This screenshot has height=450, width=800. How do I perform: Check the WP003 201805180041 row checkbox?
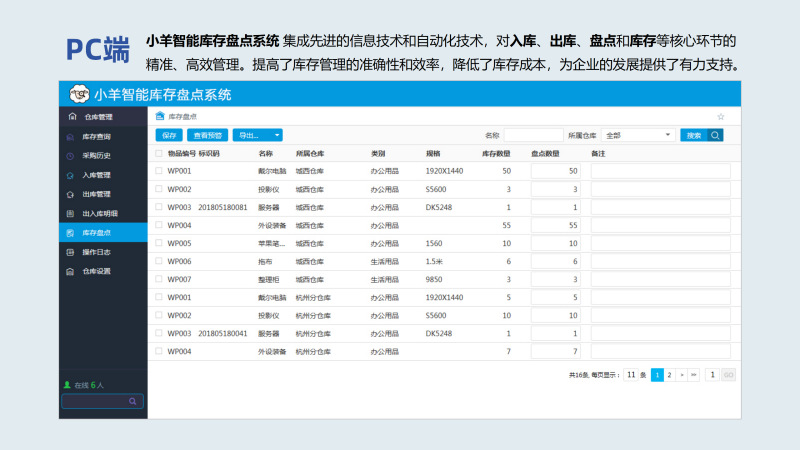coord(159,333)
